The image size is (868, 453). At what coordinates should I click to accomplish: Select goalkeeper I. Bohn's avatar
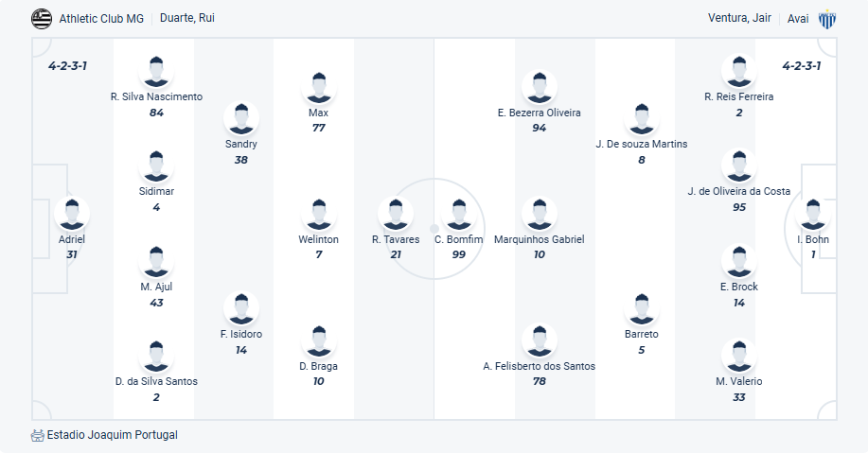813,214
